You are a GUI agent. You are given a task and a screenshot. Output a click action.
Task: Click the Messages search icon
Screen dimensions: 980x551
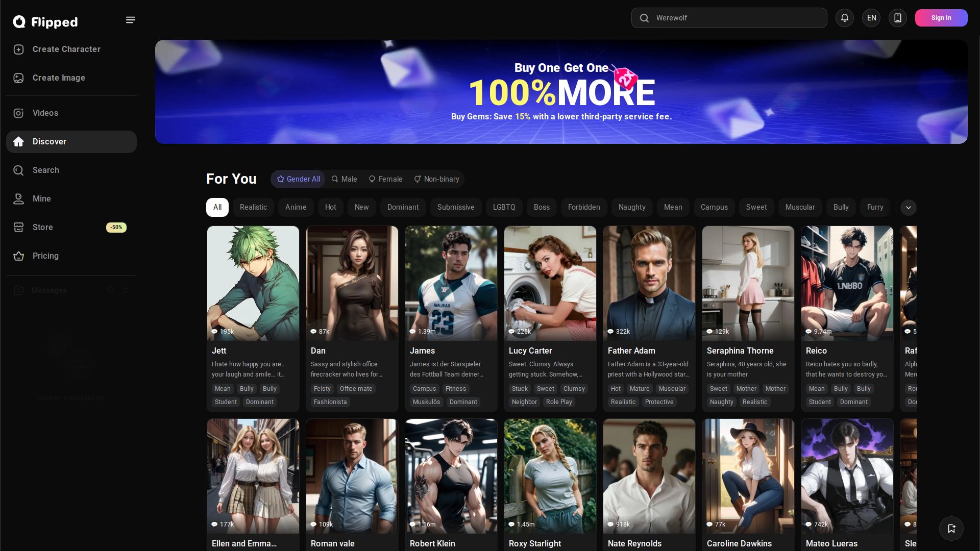tap(110, 290)
